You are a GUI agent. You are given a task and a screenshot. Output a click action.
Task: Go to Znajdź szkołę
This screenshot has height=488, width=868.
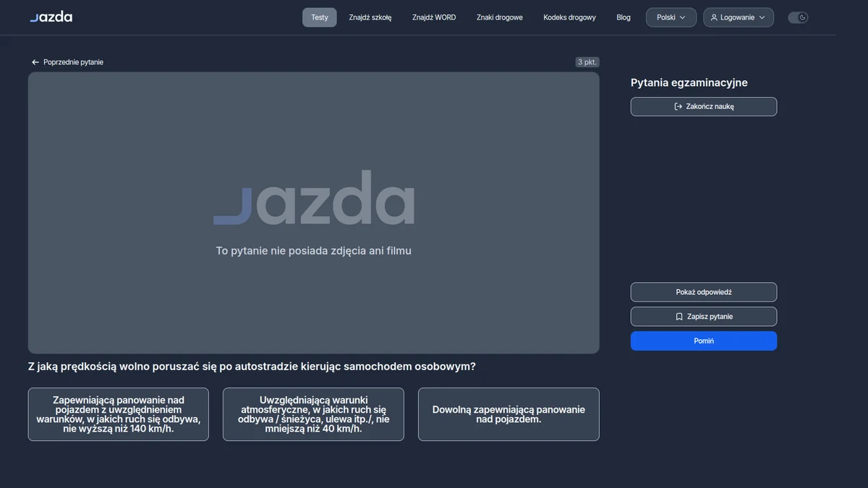[370, 17]
